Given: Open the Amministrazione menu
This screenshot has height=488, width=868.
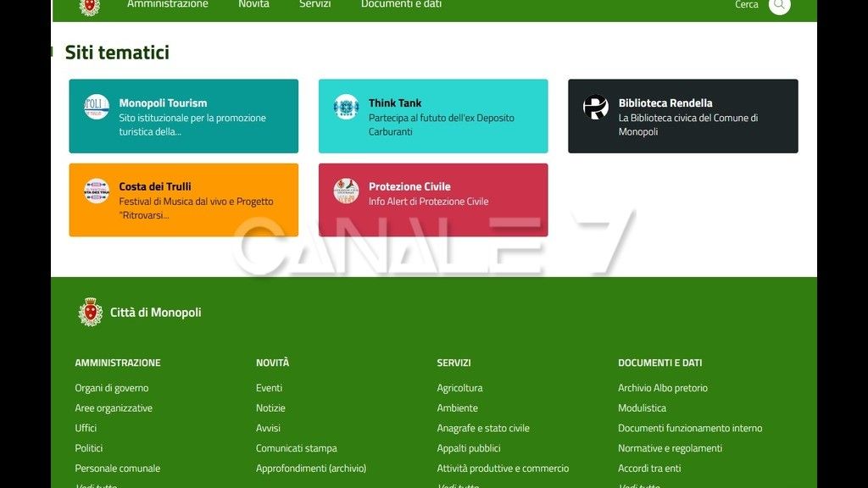Looking at the screenshot, I should (167, 4).
